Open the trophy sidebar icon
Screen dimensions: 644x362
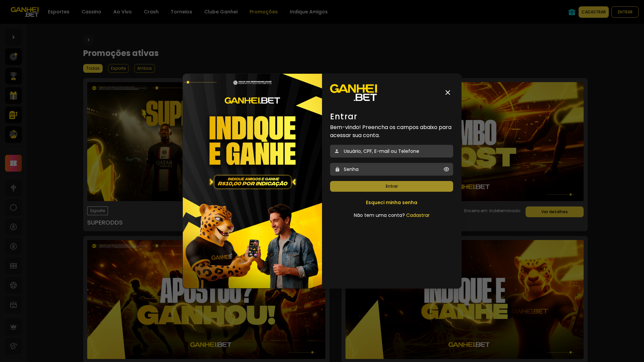13,76
